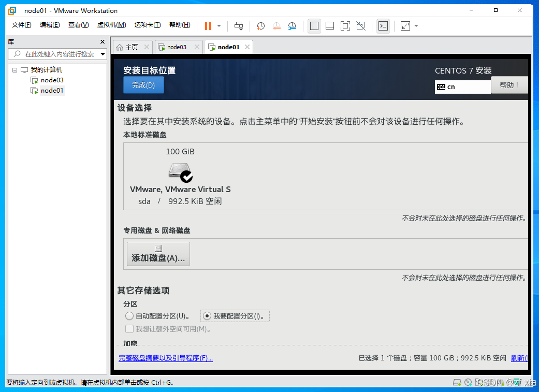
Task: Click the 添加磁盘(A)... button
Action: pos(158,254)
